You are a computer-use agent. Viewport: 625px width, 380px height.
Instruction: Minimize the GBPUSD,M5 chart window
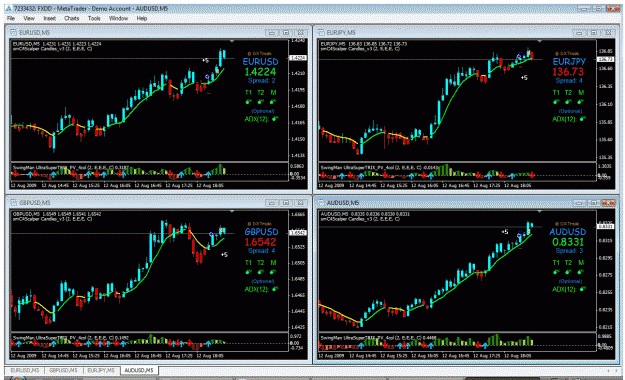pos(272,203)
